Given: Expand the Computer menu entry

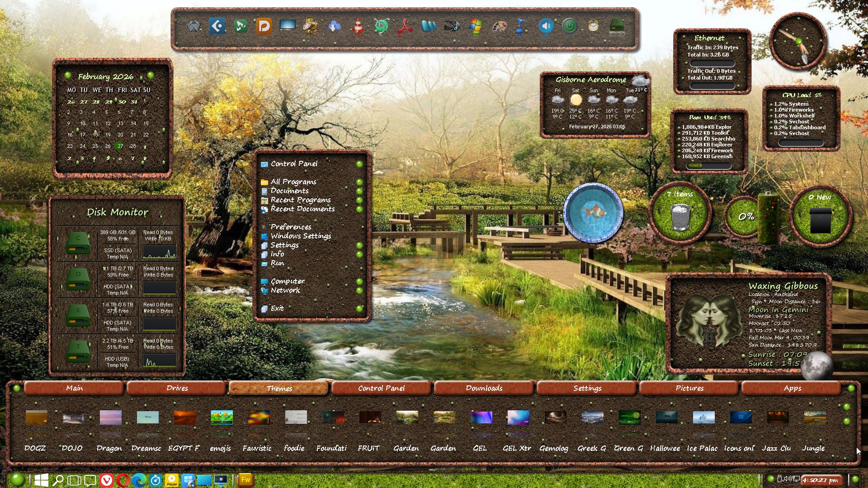Looking at the screenshot, I should (x=288, y=281).
